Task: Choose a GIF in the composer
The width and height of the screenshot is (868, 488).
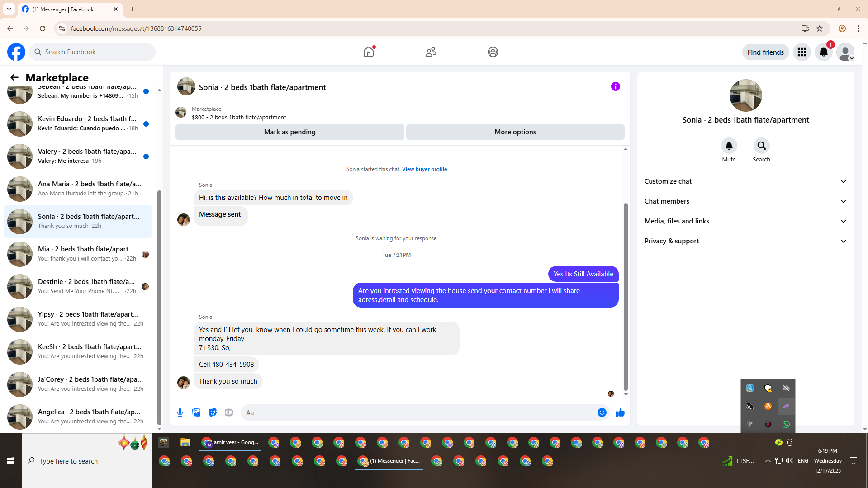Action: (x=229, y=412)
